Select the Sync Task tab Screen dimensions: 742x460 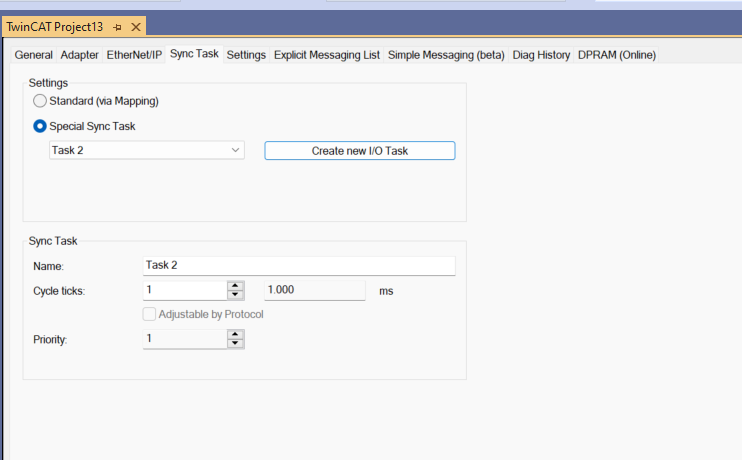click(x=194, y=54)
